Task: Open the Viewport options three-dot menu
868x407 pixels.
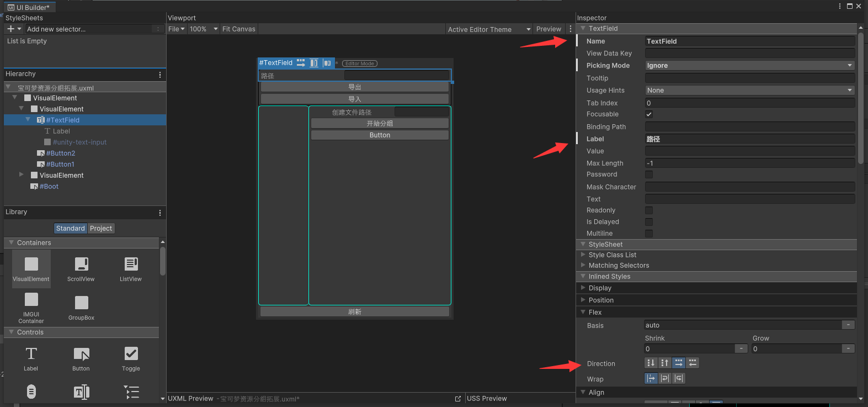Action: click(x=571, y=29)
